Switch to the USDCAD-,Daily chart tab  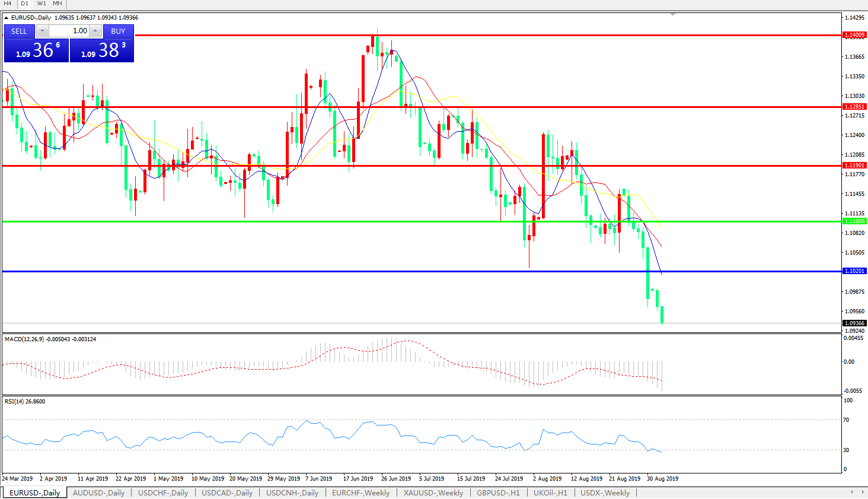[x=227, y=493]
